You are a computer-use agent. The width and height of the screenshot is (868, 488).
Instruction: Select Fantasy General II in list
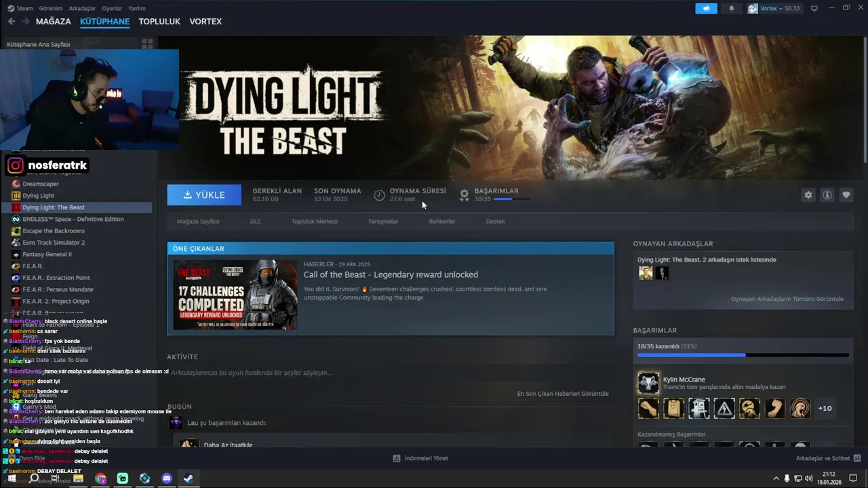click(x=47, y=254)
